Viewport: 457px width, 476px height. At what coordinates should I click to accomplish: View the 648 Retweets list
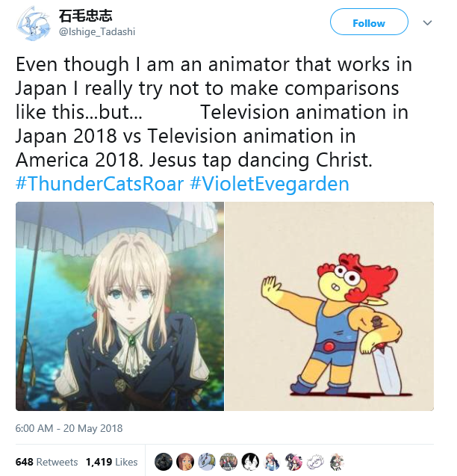pos(46,462)
